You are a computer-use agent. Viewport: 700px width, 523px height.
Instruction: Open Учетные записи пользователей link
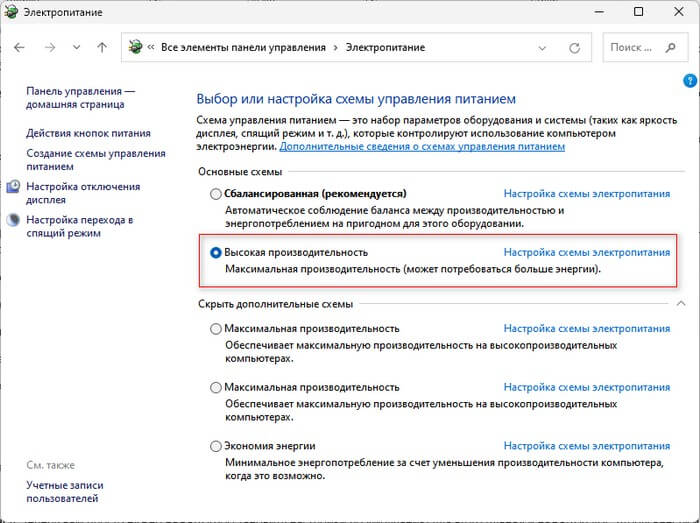click(x=65, y=492)
